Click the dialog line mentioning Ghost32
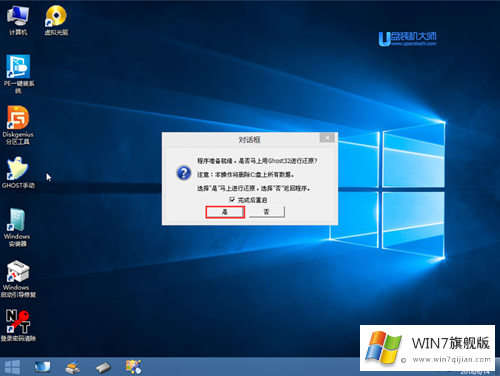This screenshot has width=500, height=376. click(x=257, y=161)
